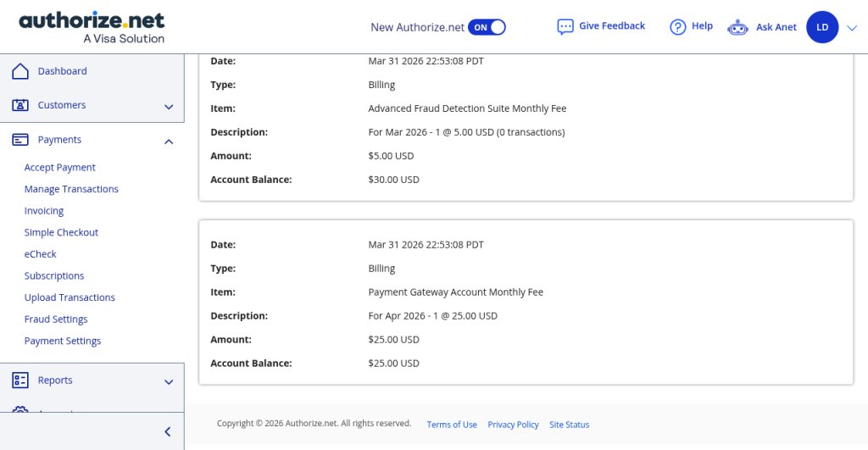Click the Reports sidebar icon
Image resolution: width=868 pixels, height=450 pixels.
(20, 380)
